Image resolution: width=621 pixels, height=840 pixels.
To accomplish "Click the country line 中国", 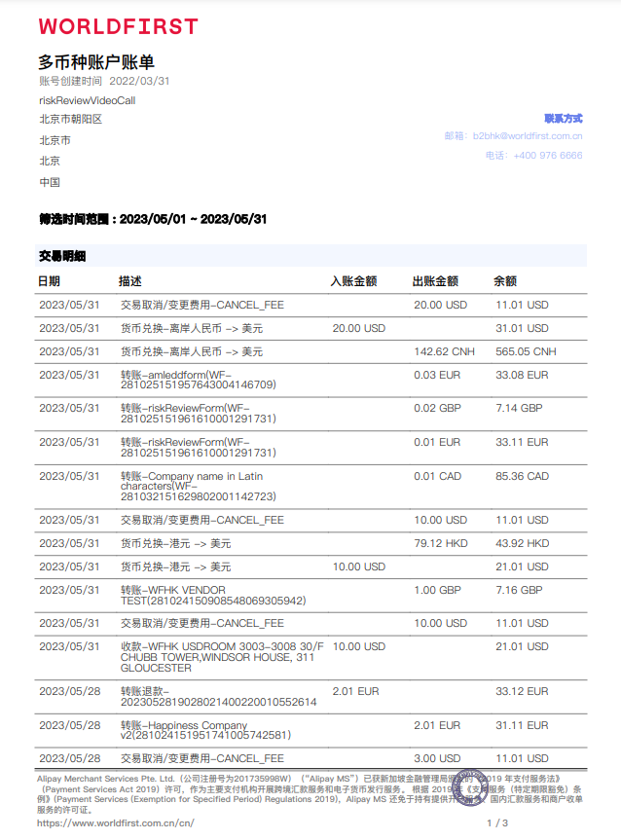I will pyautogui.click(x=50, y=182).
